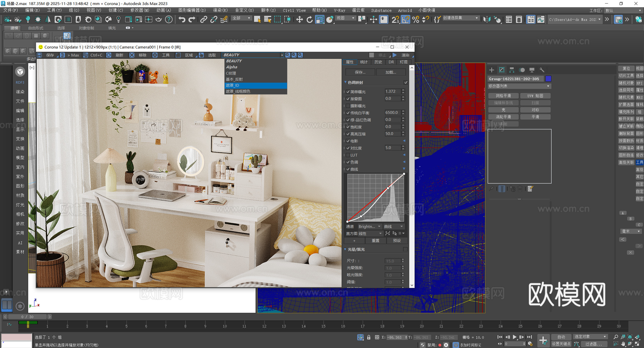Click the teapot render icon

[158, 19]
